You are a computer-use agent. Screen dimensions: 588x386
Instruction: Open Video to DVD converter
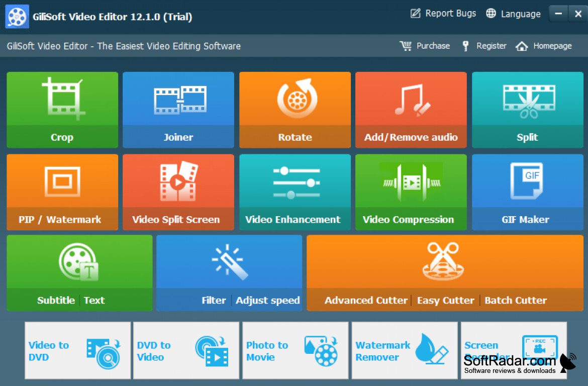[x=77, y=350]
